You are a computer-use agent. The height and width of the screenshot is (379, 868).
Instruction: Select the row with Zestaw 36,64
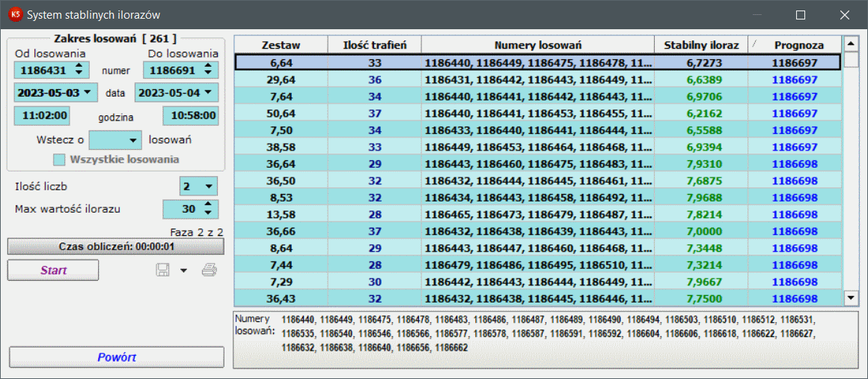point(538,163)
